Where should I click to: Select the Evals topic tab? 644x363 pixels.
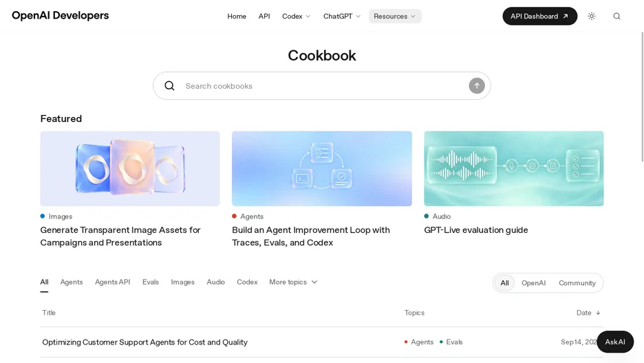pos(150,282)
